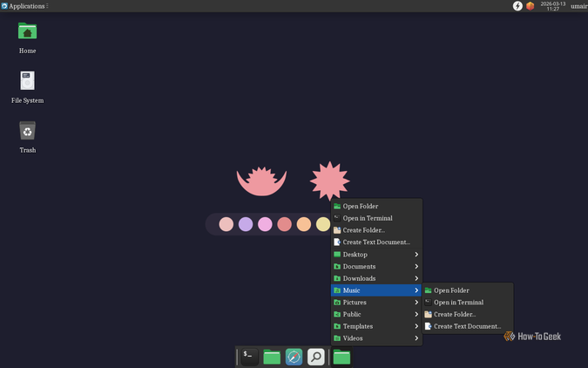Select Create Folder... in the main context menu
Viewport: 588px width, 368px height.
click(376, 230)
